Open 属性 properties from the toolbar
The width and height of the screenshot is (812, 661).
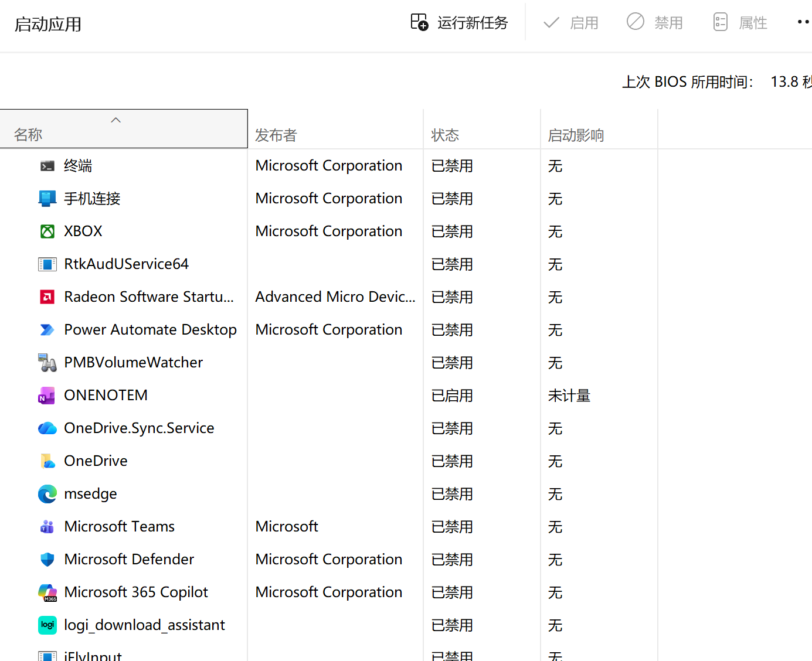[740, 23]
